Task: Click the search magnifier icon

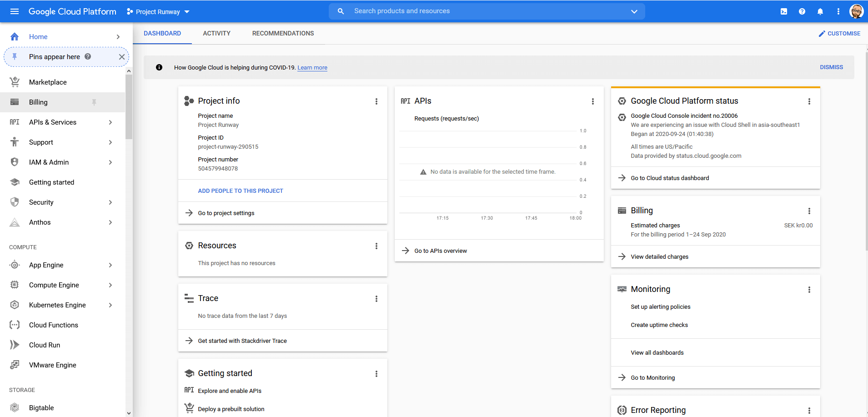Action: [x=341, y=11]
